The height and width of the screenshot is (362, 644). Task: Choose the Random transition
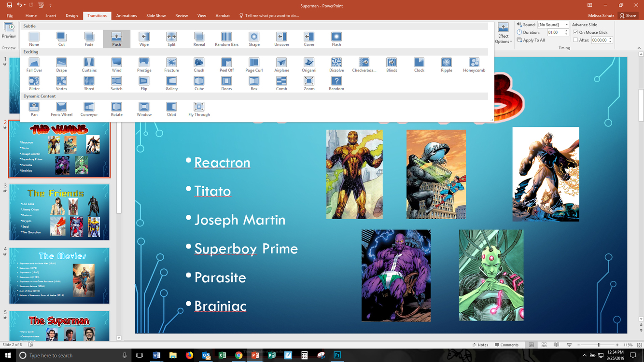click(x=336, y=83)
